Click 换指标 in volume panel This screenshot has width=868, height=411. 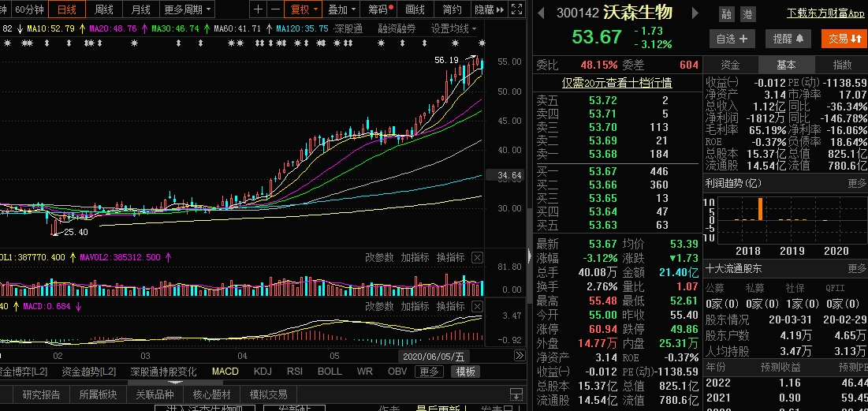pyautogui.click(x=451, y=258)
